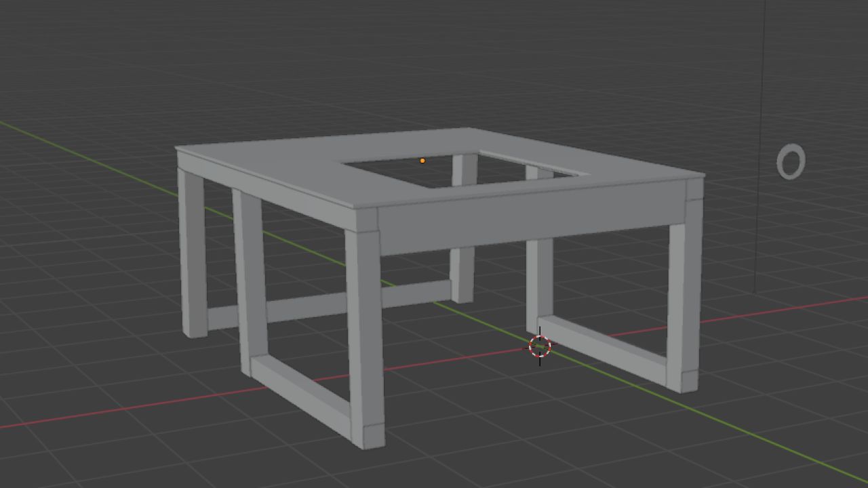868x488 pixels.
Task: Click the orange origin dot
Action: [422, 161]
